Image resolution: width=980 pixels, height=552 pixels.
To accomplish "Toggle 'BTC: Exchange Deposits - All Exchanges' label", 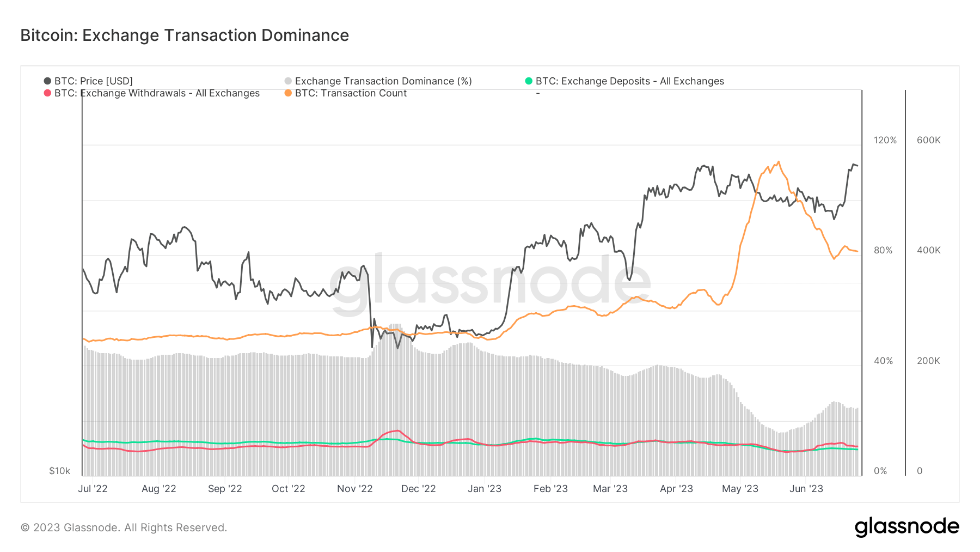I will pyautogui.click(x=630, y=81).
